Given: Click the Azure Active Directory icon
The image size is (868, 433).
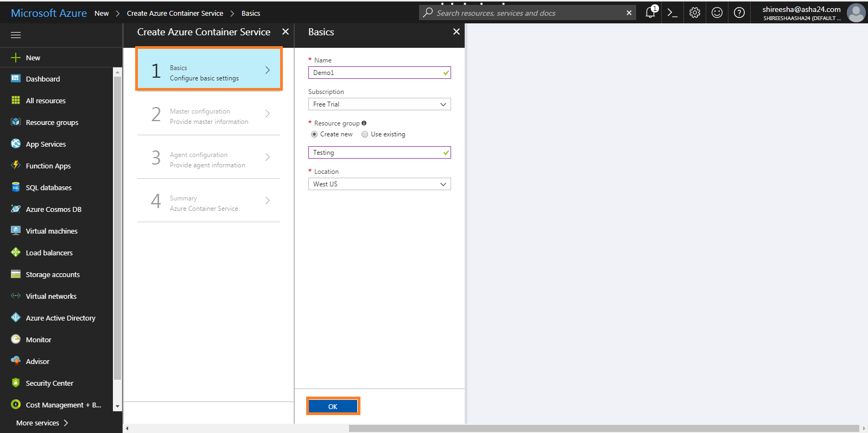Looking at the screenshot, I should [16, 318].
